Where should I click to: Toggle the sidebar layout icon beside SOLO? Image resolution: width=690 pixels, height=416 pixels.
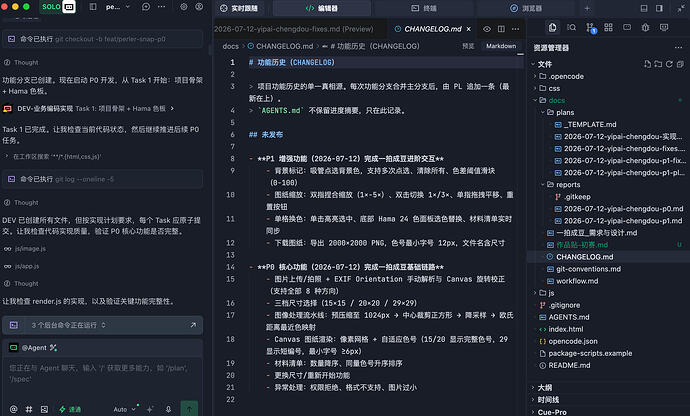coord(93,7)
